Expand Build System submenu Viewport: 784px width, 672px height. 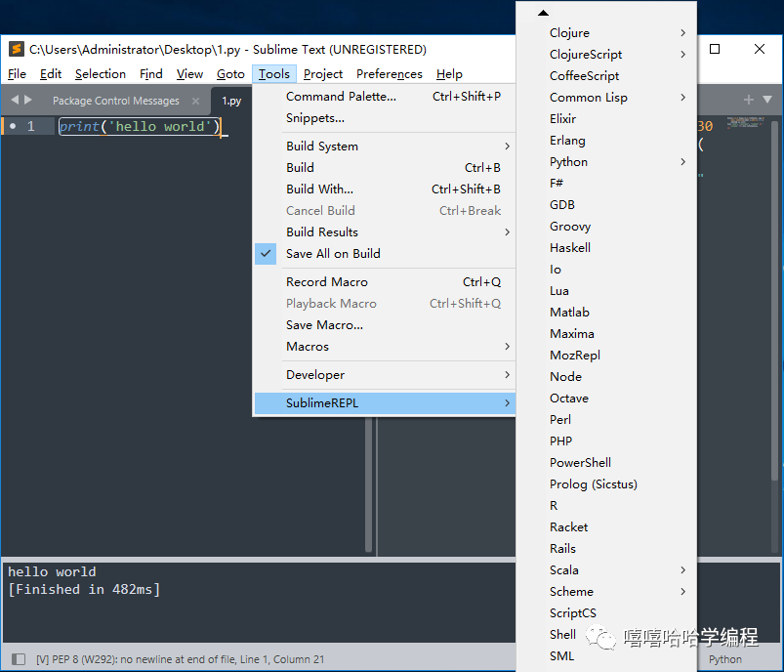385,147
